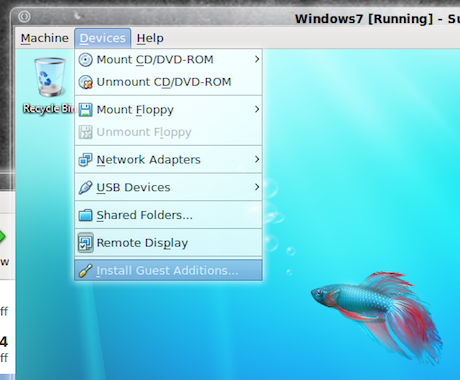Open the USB Devices entry
Viewport: 460px width, 380px height.
pyautogui.click(x=168, y=187)
